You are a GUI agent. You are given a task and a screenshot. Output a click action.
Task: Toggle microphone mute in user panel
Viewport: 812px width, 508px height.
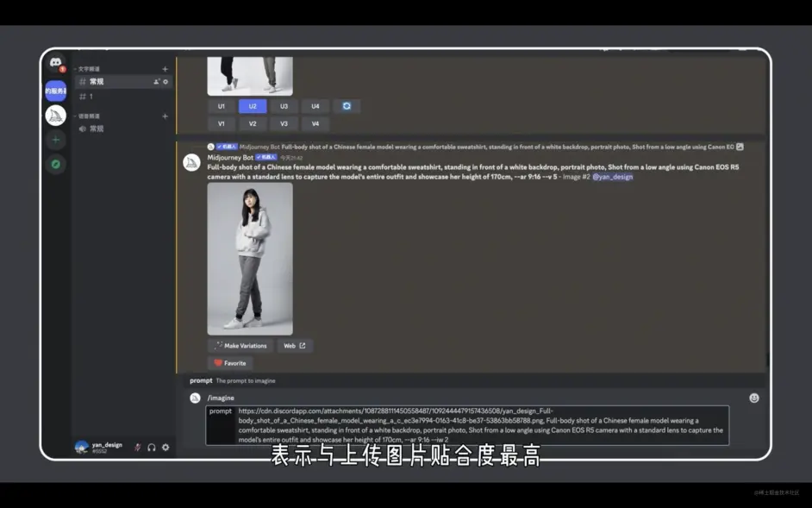pyautogui.click(x=138, y=448)
